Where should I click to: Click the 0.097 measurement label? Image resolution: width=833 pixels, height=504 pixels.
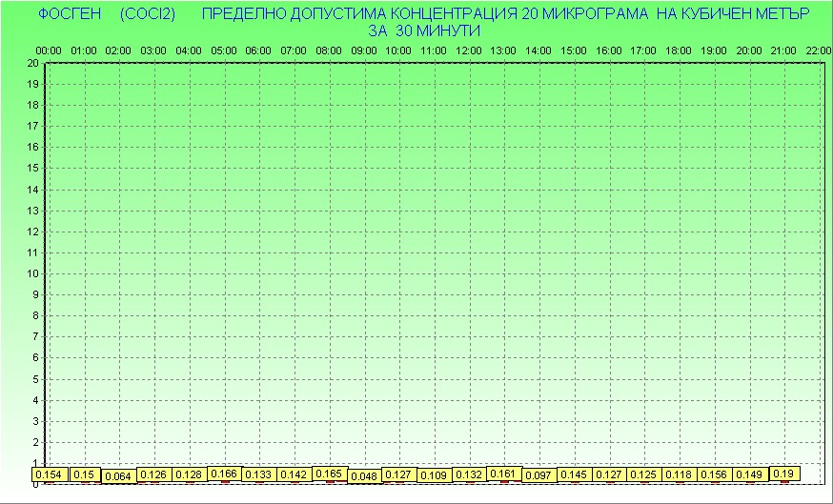pos(538,475)
